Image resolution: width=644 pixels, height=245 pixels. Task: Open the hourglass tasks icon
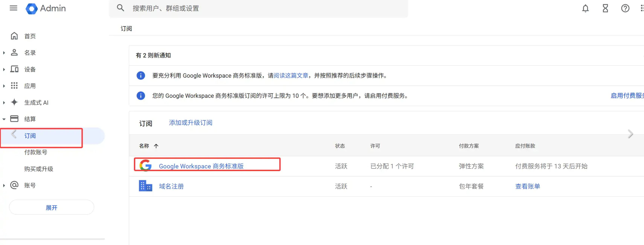605,8
